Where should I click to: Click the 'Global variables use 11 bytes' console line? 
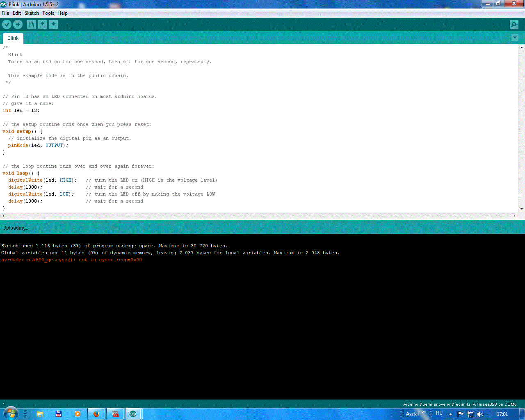pyautogui.click(x=170, y=253)
